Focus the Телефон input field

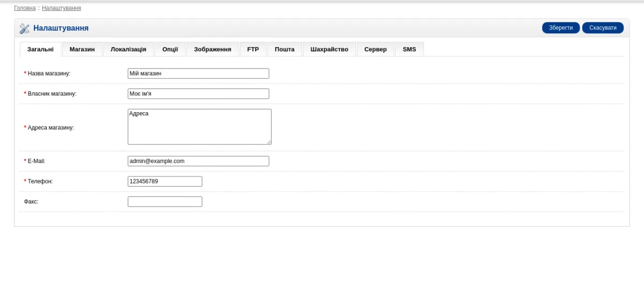[x=165, y=181]
